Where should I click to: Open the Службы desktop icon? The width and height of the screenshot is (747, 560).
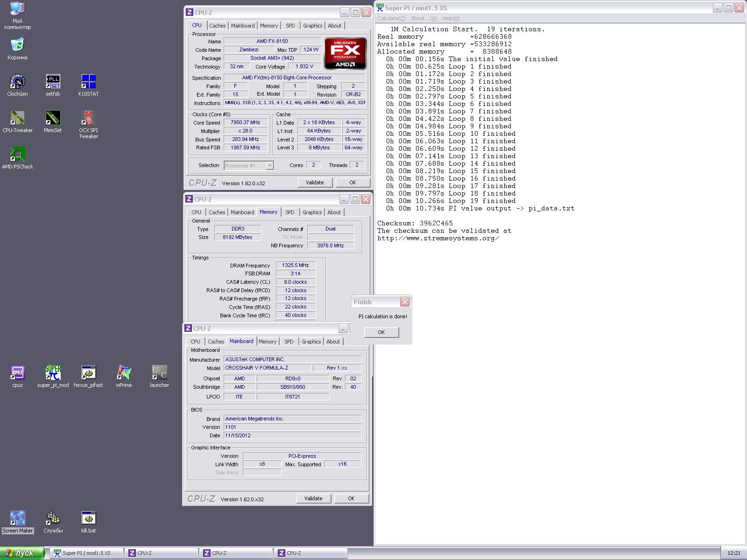53,522
